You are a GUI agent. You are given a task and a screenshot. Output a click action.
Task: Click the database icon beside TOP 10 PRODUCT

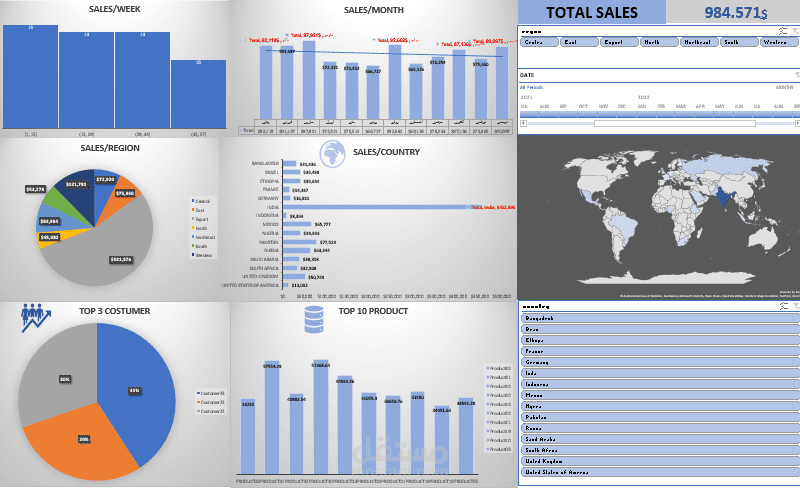(313, 319)
